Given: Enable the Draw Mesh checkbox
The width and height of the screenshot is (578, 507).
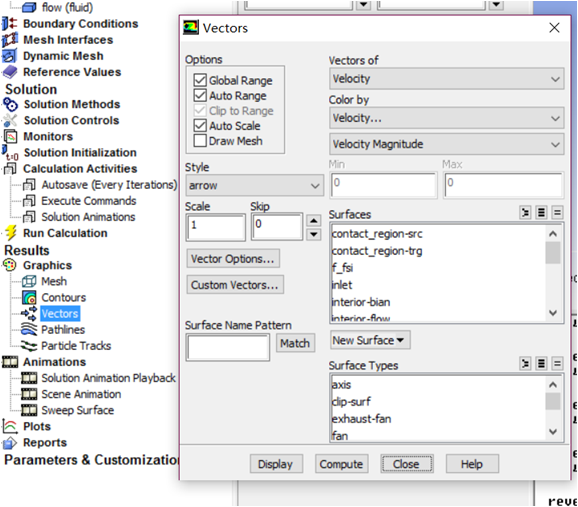Looking at the screenshot, I should [x=200, y=141].
